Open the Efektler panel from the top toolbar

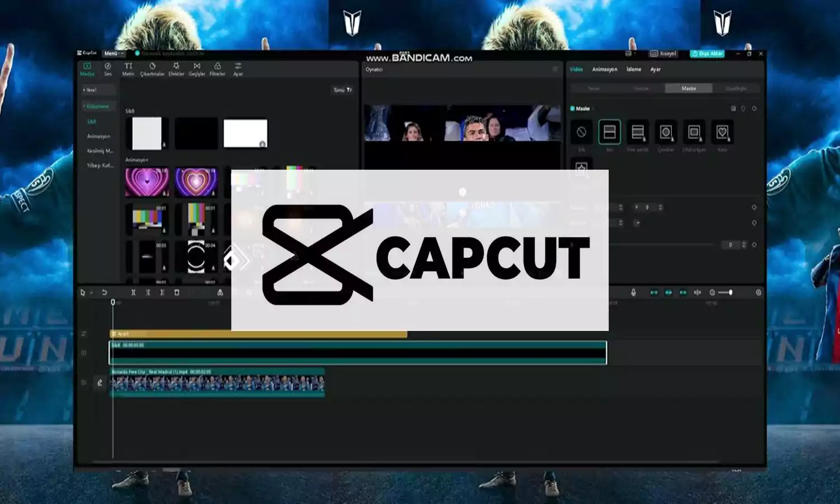click(x=176, y=68)
